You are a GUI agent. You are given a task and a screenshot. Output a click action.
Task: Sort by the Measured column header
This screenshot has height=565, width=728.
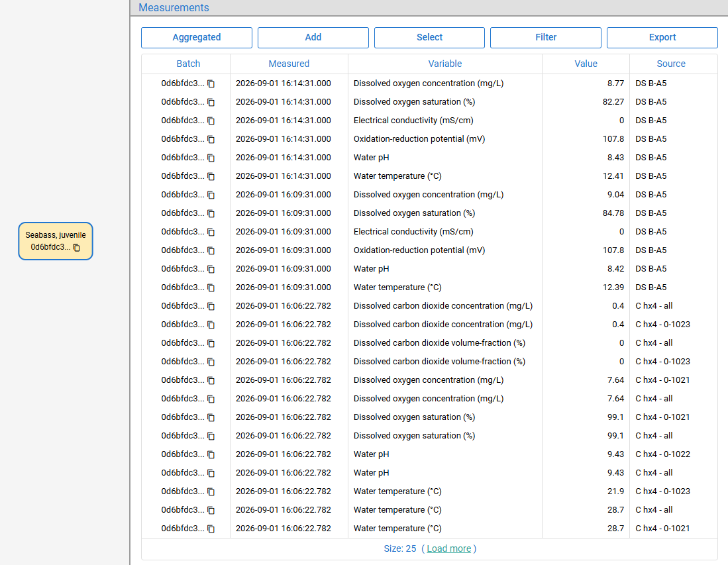pos(289,64)
